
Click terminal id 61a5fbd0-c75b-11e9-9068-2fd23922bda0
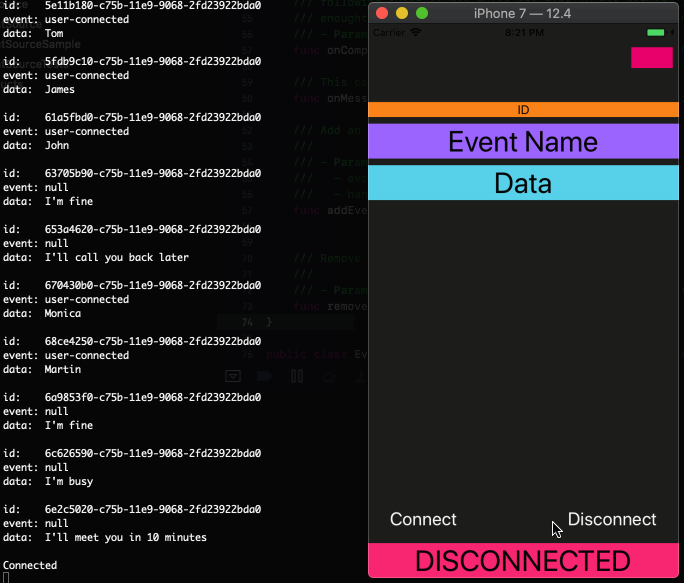pyautogui.click(x=153, y=117)
